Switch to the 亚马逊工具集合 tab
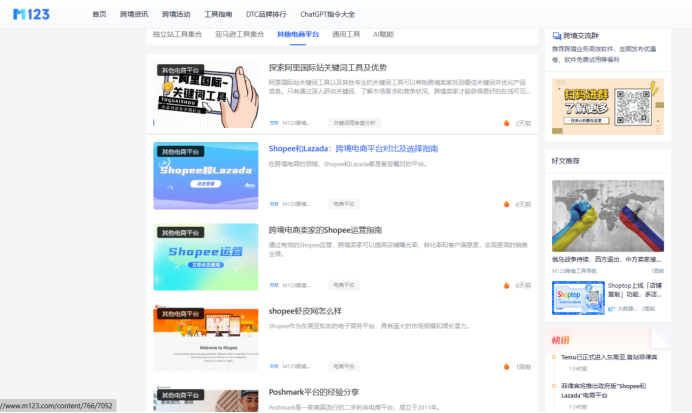Viewport: 692px width, 413px height. (x=239, y=34)
